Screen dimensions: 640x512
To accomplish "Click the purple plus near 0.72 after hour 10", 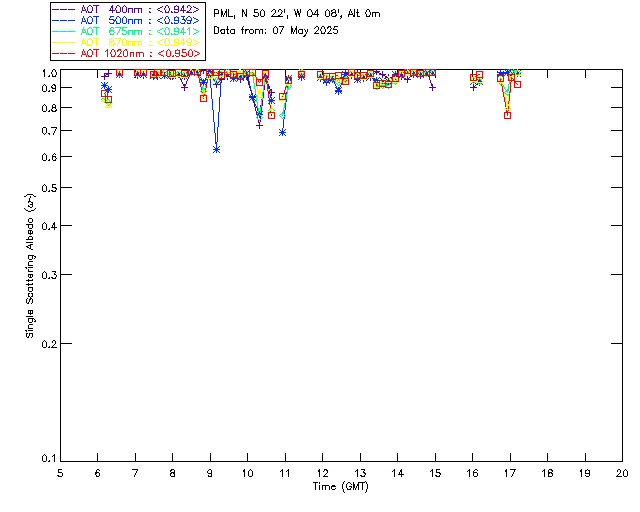I will coord(259,126).
